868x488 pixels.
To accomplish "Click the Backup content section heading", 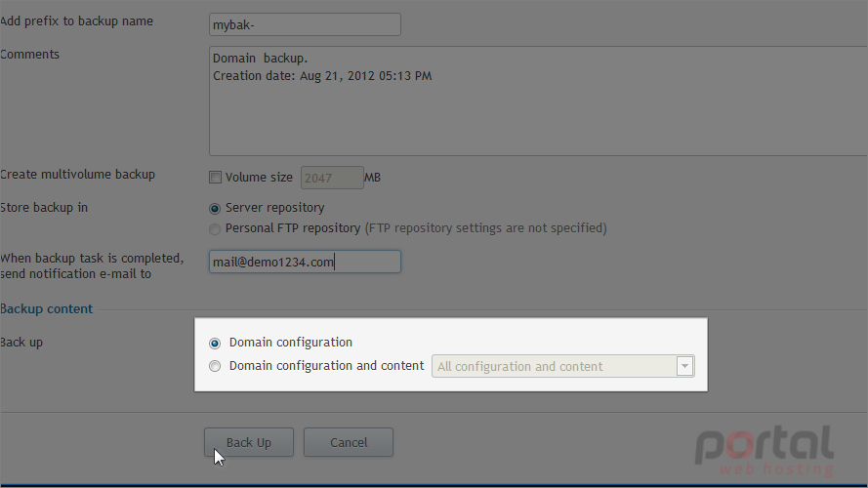I will tap(47, 308).
